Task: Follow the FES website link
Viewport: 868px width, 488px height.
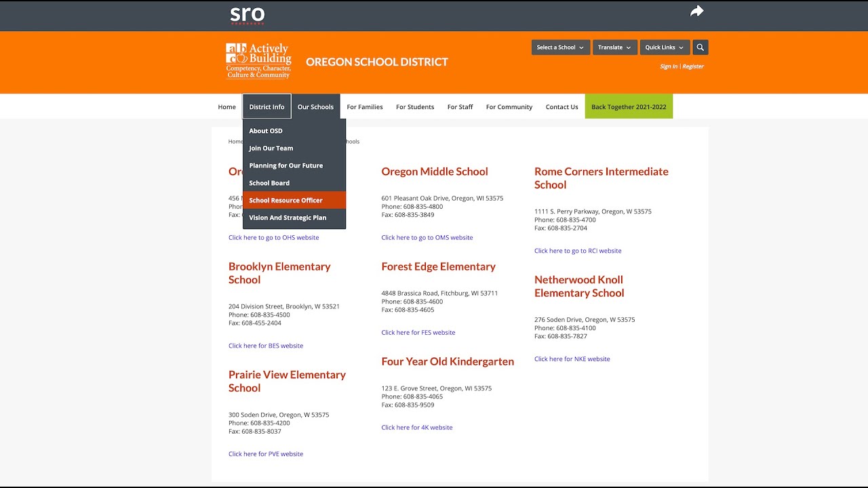Action: pos(418,333)
